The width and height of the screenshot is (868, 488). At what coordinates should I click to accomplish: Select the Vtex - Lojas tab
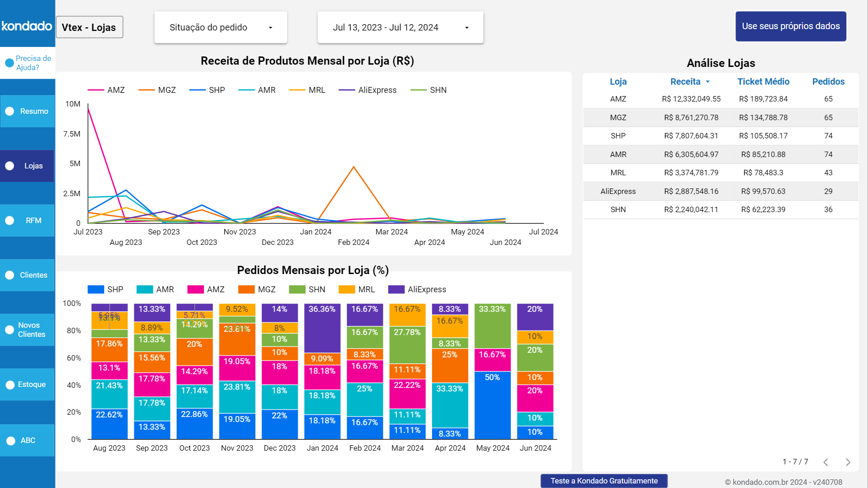[89, 27]
